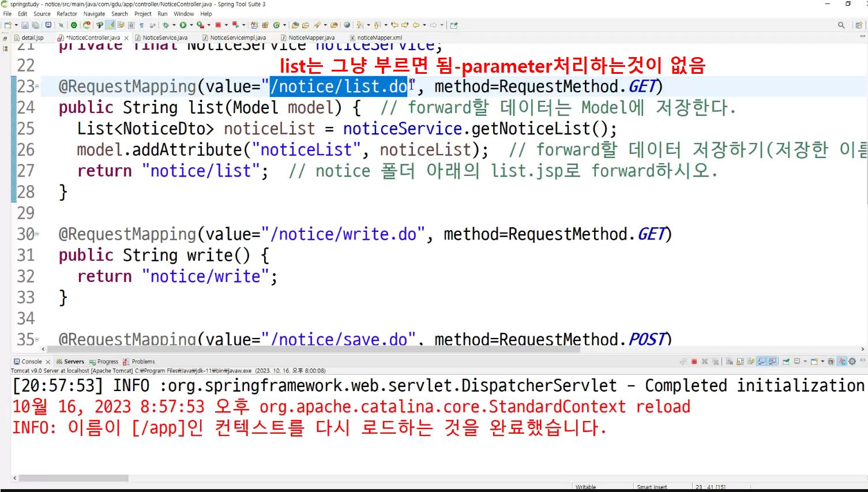The image size is (868, 492).
Task: Click the Web Browser globe icon
Action: pos(347,25)
